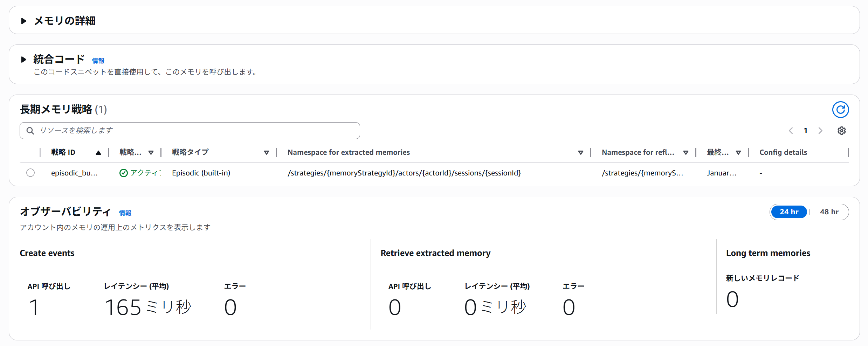Viewport: 868px width, 346px height.
Task: Open table preferences gear icon
Action: coord(841,131)
